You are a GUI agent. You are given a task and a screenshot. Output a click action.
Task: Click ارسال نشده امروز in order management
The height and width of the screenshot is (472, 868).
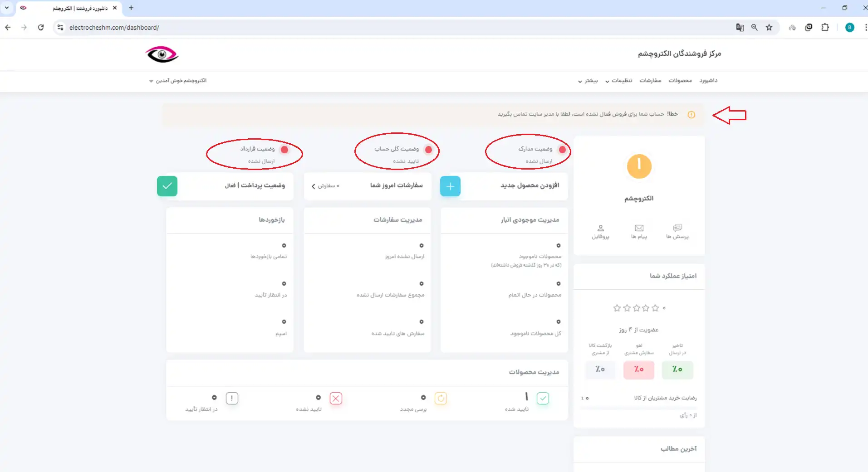[x=404, y=257]
